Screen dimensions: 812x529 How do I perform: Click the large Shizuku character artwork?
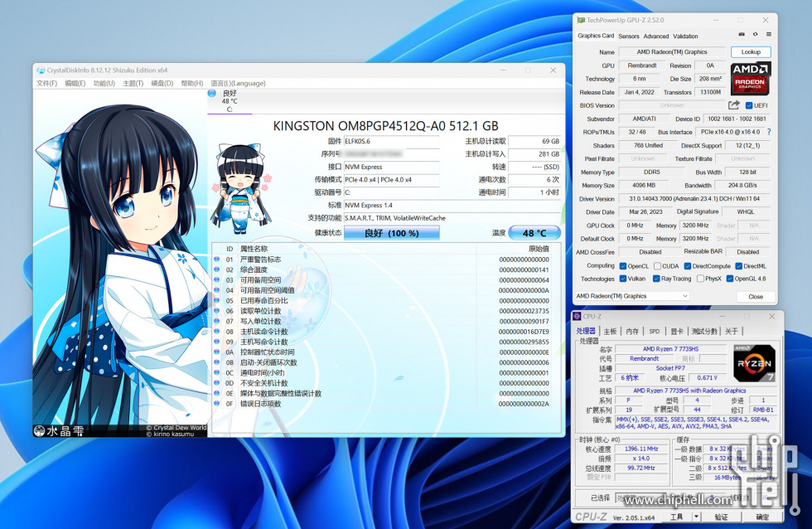pyautogui.click(x=120, y=263)
